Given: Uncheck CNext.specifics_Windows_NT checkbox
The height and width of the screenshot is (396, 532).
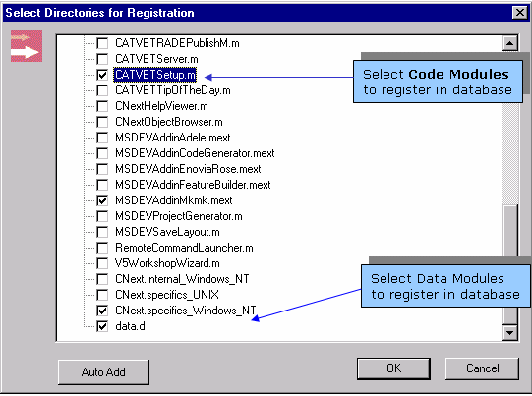Looking at the screenshot, I should point(102,311).
